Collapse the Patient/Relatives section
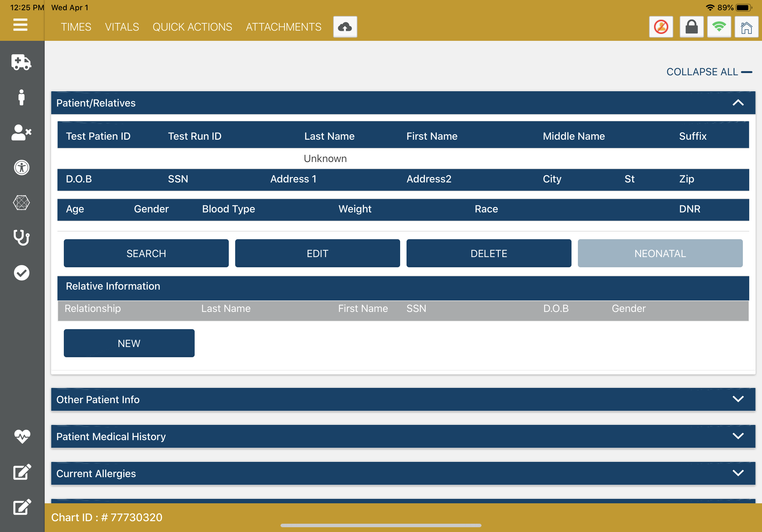This screenshot has width=762, height=532. click(x=738, y=103)
